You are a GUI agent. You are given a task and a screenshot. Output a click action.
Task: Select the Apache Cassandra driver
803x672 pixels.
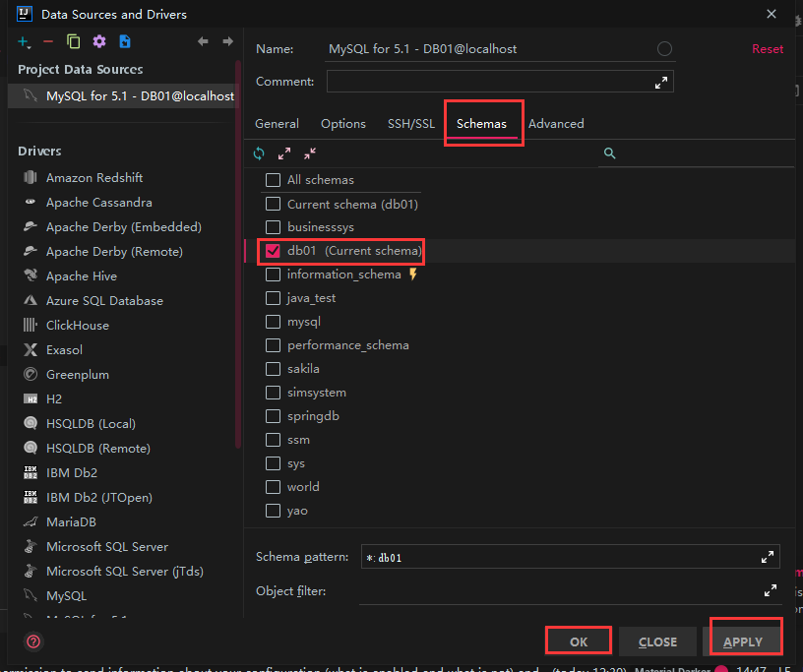98,203
